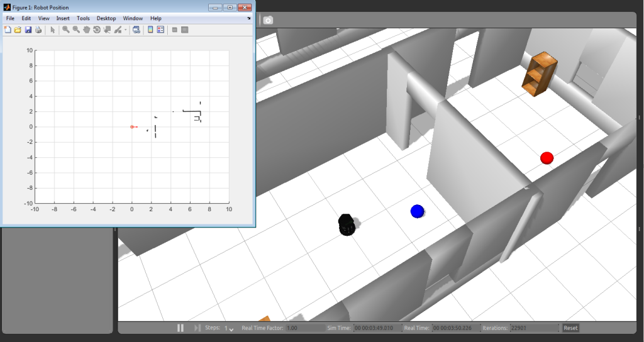The height and width of the screenshot is (342, 644).
Task: Insert a colorbar via toolbar icon
Action: tap(150, 30)
